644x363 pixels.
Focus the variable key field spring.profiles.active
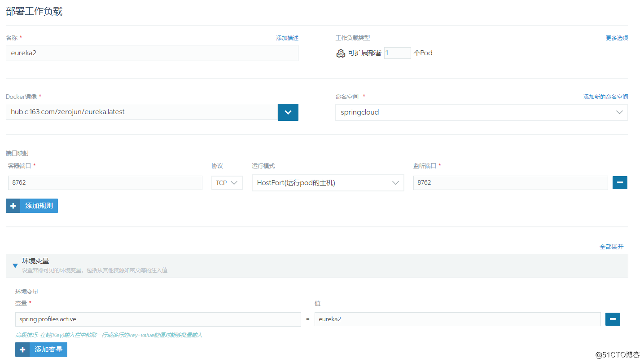coord(158,319)
